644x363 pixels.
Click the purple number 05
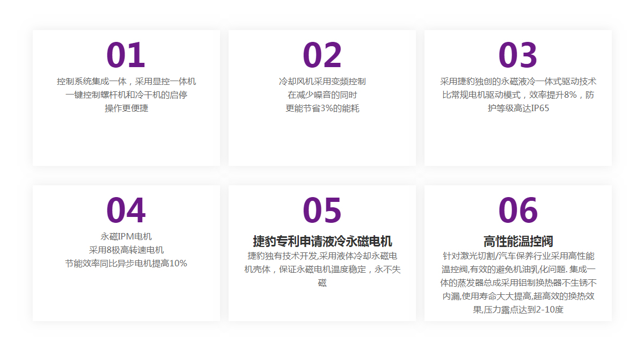click(x=322, y=210)
